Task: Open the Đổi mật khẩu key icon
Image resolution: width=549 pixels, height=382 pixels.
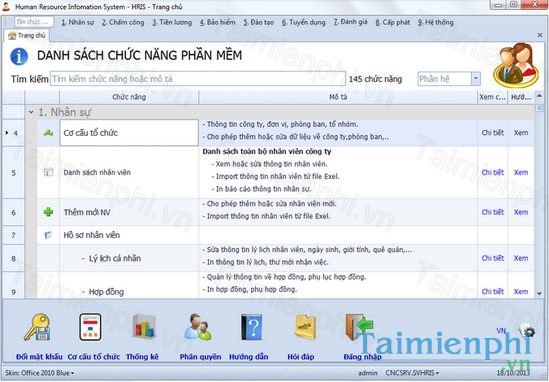Action: (x=38, y=327)
